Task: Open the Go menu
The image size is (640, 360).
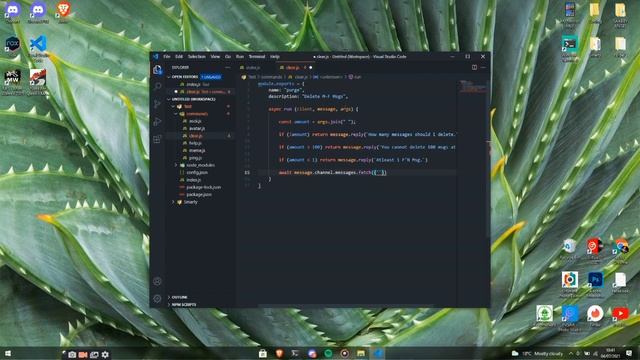Action: [x=228, y=57]
